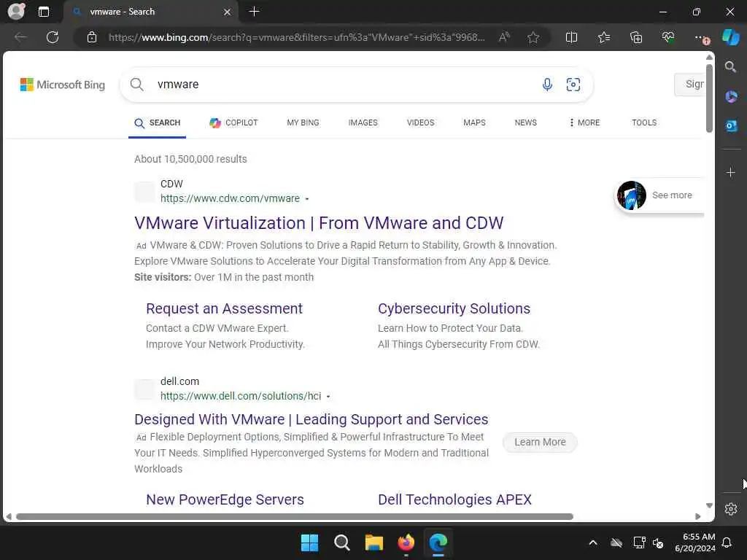747x560 pixels.
Task: Click the browser address bar URL
Action: [296, 37]
